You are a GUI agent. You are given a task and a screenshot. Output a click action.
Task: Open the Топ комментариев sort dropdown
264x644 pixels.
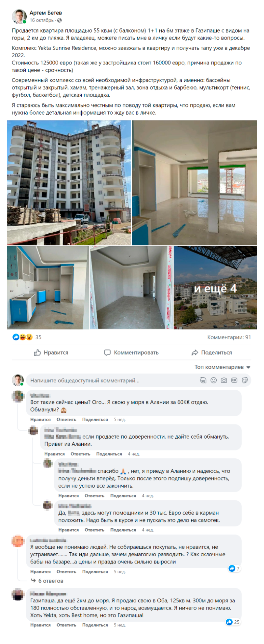[x=223, y=367]
